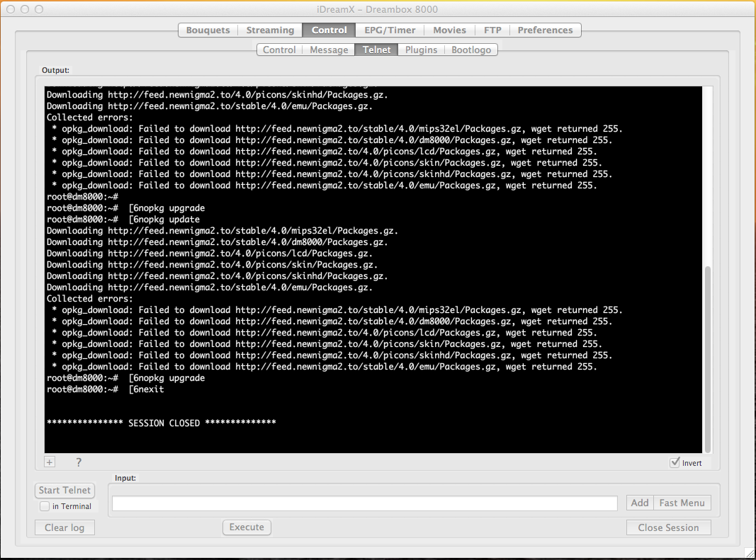Click the question mark help icon
756x560 pixels.
coord(79,462)
